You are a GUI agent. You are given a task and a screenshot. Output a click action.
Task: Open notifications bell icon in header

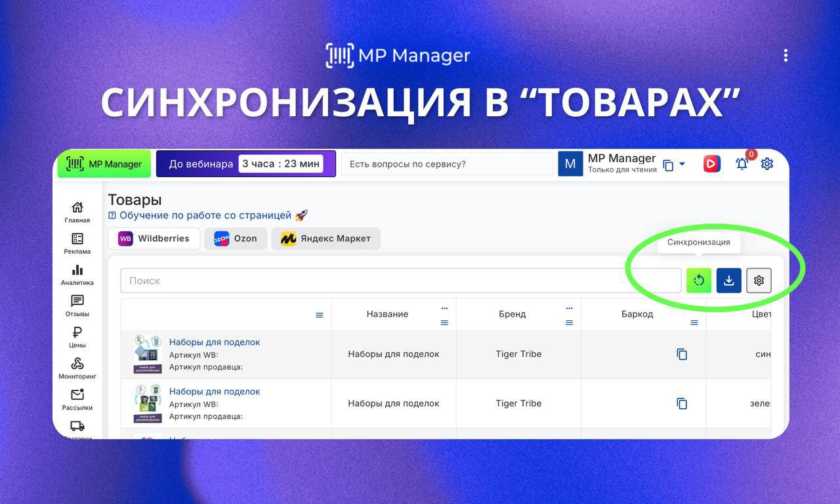click(x=742, y=164)
